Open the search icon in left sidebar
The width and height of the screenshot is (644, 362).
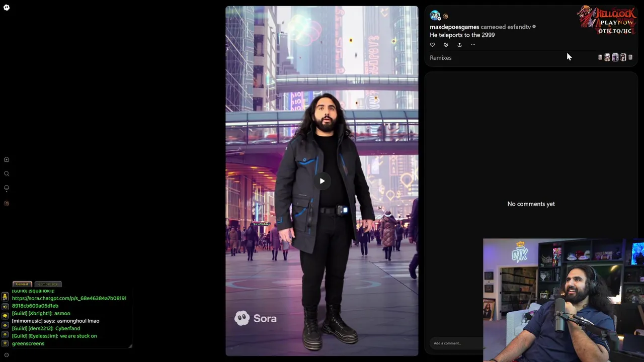tap(7, 173)
